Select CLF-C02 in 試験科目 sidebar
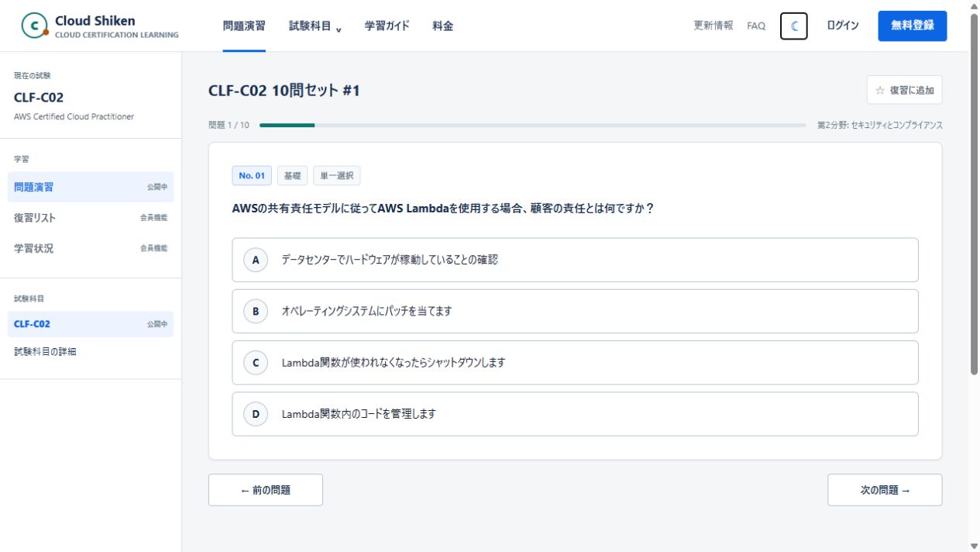Screen dimensions: 980x552 click(x=91, y=324)
